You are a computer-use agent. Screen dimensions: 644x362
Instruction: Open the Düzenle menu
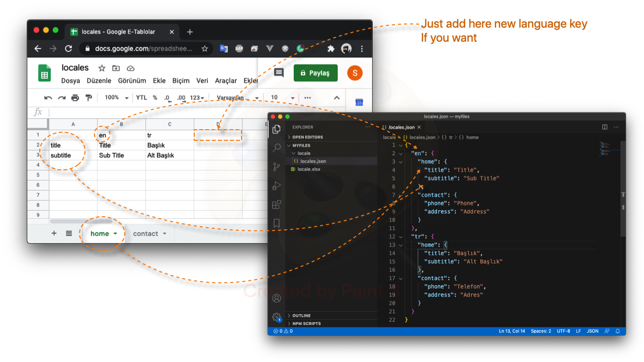pos(99,80)
